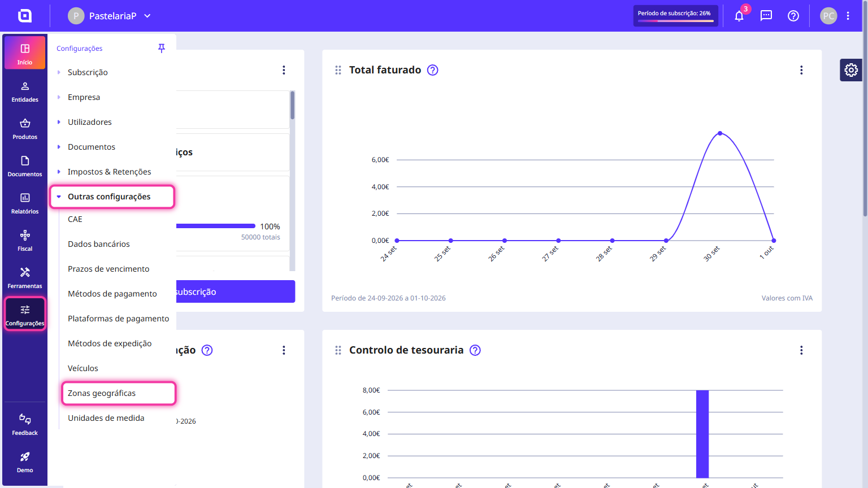Go to Produtos in the sidebar
The image size is (868, 488).
point(25,129)
